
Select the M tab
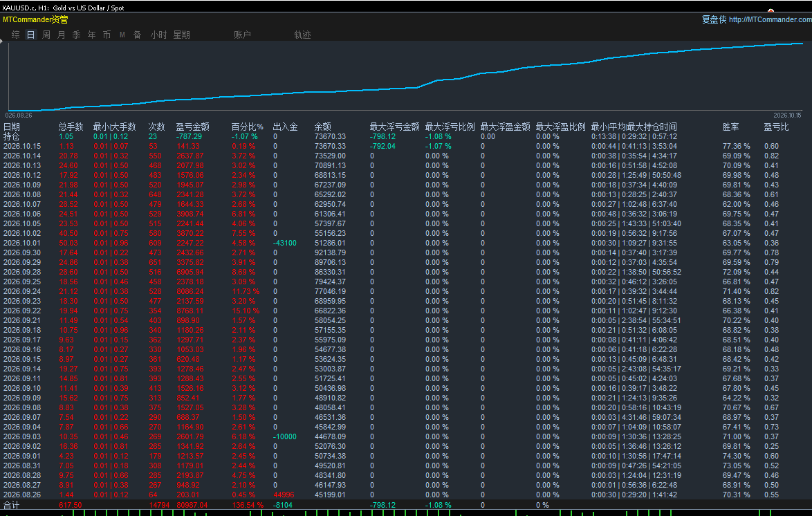tap(122, 35)
